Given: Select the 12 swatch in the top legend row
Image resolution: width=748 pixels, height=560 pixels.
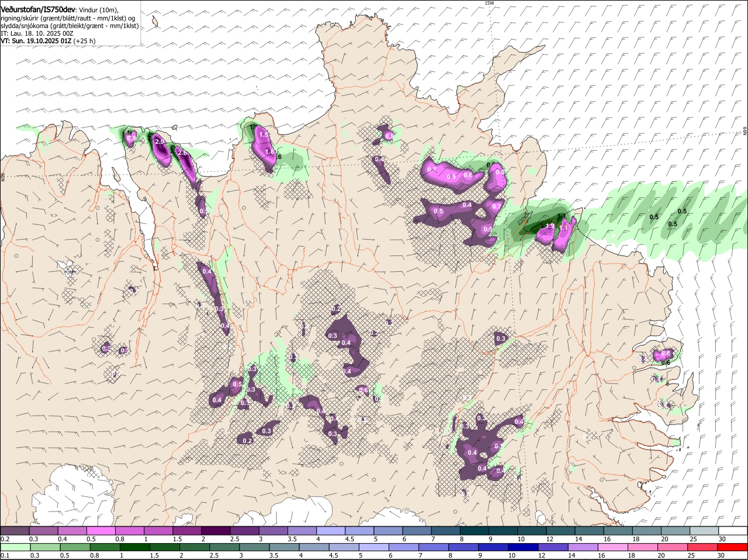Looking at the screenshot, I should coord(560,530).
